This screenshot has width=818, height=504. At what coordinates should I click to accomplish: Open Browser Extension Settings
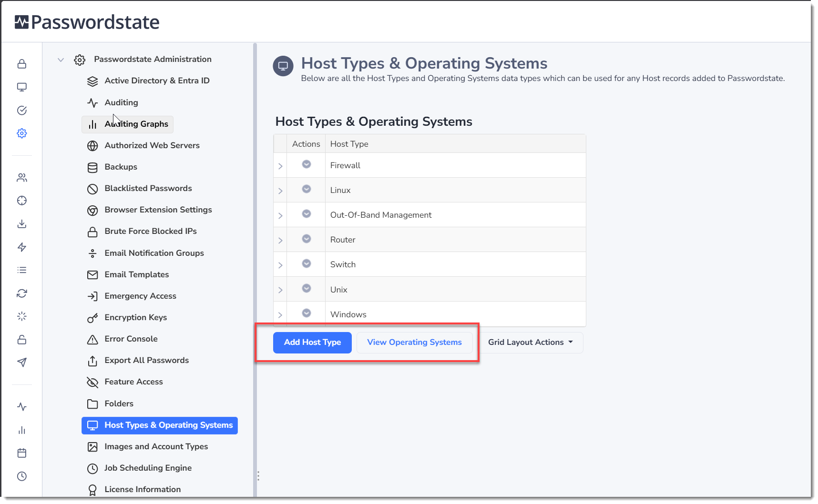[149, 210]
